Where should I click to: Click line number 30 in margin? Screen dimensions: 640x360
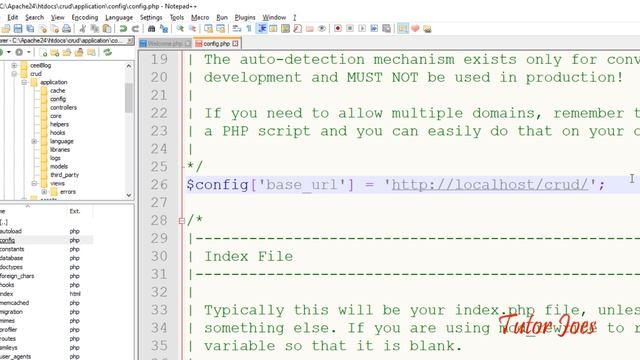[x=159, y=256]
